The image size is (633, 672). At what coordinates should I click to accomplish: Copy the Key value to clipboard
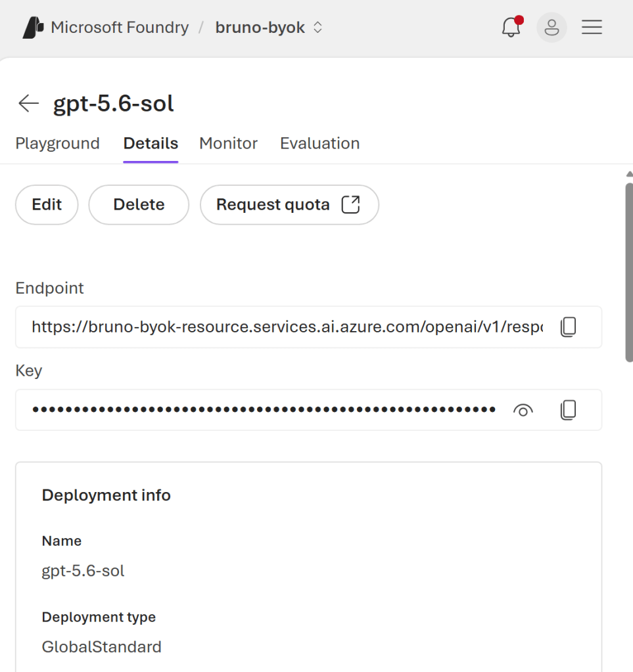click(x=568, y=410)
